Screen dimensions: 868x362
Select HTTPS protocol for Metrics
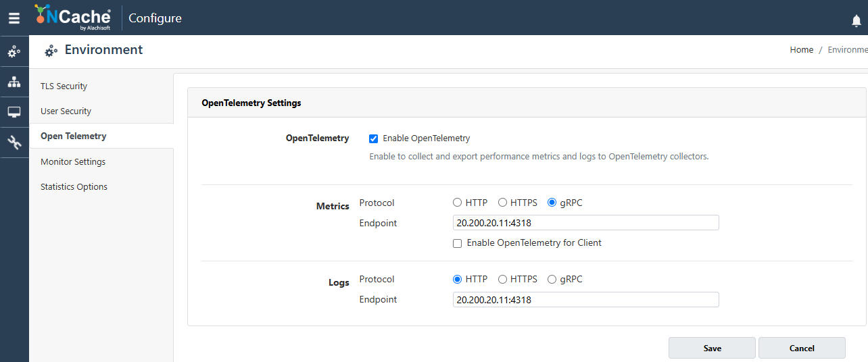point(502,203)
